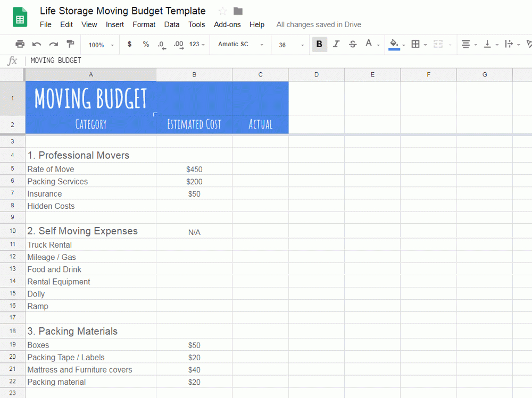Click the merge cells icon
The width and height of the screenshot is (532, 398).
438,44
